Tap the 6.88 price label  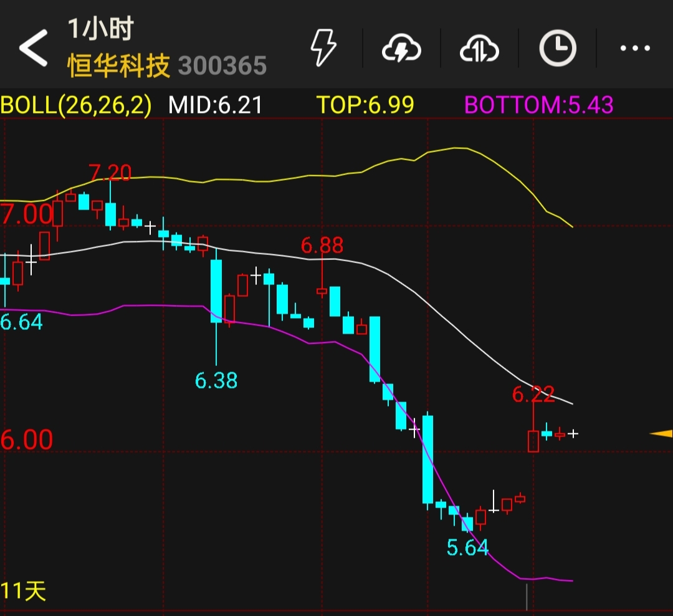[322, 245]
